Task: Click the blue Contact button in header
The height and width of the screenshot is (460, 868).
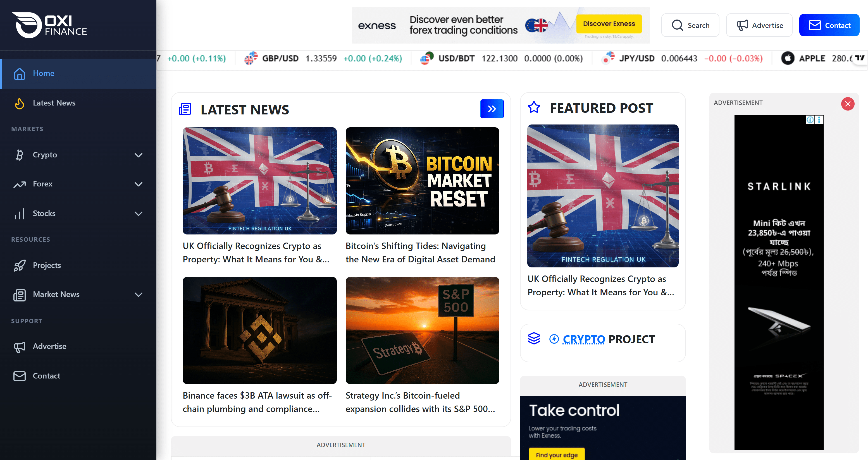Action: [x=829, y=25]
